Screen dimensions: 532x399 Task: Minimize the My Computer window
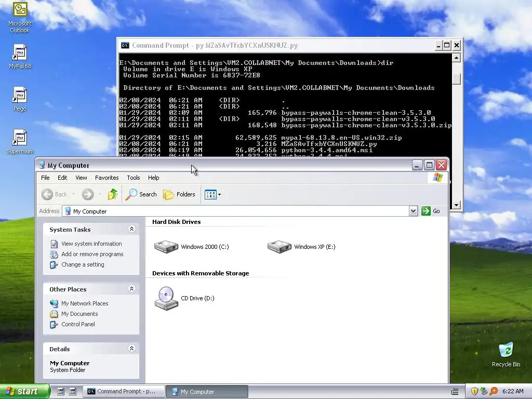(x=417, y=165)
